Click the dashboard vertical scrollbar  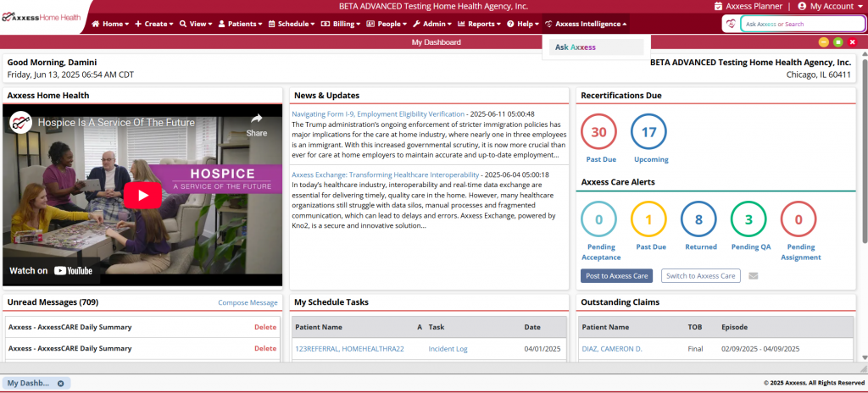tap(864, 149)
